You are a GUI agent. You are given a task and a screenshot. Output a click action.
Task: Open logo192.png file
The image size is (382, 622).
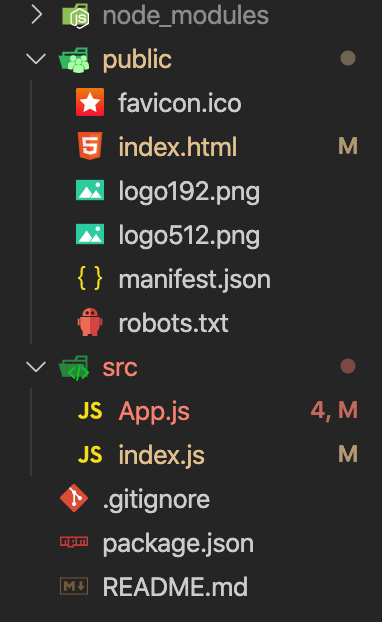click(x=189, y=192)
